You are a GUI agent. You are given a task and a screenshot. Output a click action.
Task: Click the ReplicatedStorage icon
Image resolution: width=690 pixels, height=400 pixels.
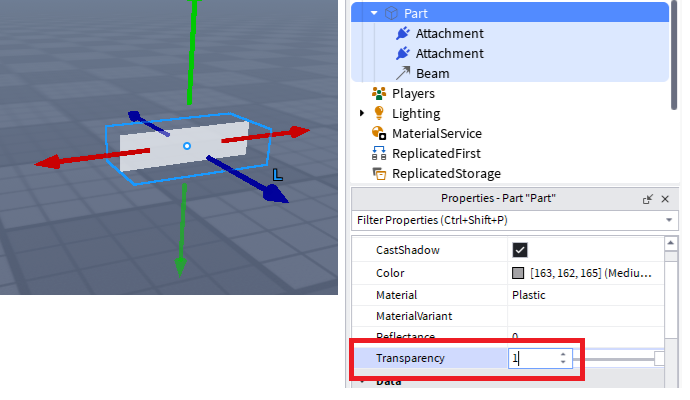coord(379,173)
